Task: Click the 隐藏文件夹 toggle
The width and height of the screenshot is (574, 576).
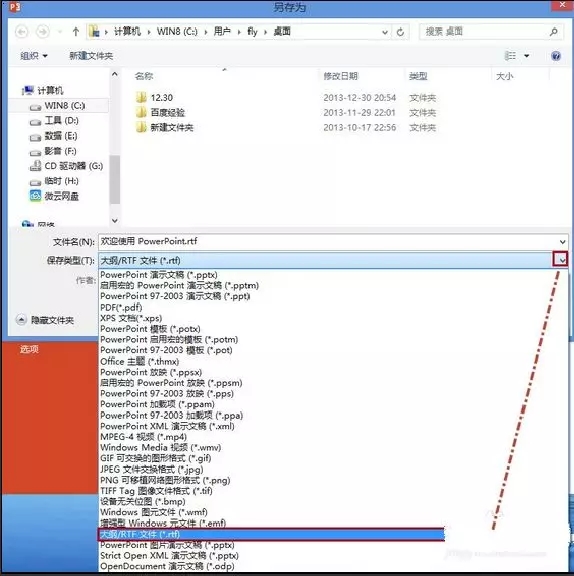Action: 45,320
